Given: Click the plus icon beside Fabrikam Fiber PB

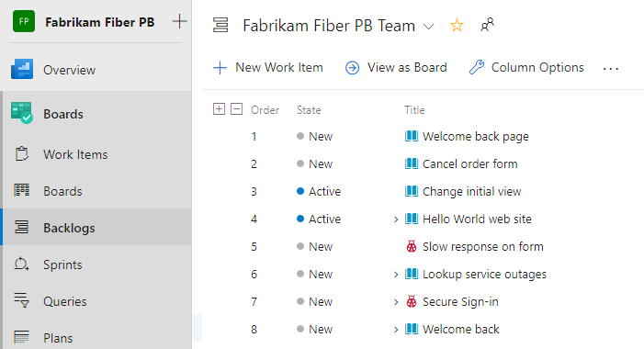Looking at the screenshot, I should pos(179,21).
